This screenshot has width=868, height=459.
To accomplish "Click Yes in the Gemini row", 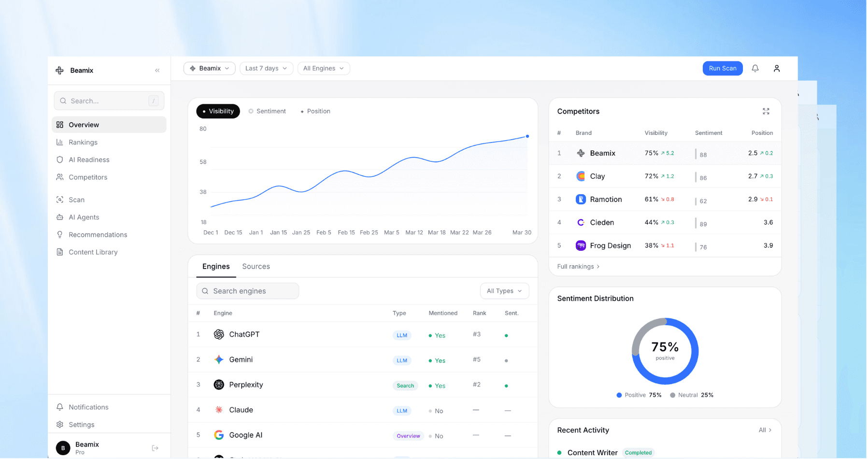I will 441,361.
